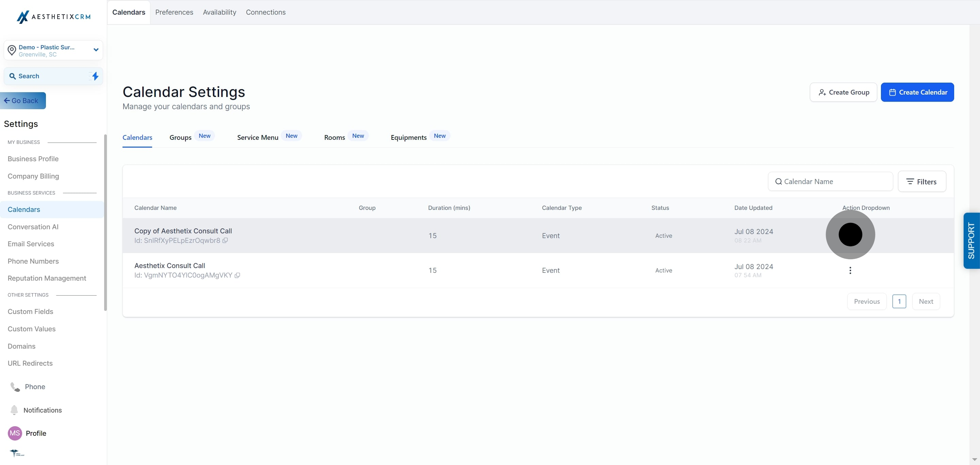Click the MS profile avatar
The width and height of the screenshot is (980, 465).
[15, 433]
